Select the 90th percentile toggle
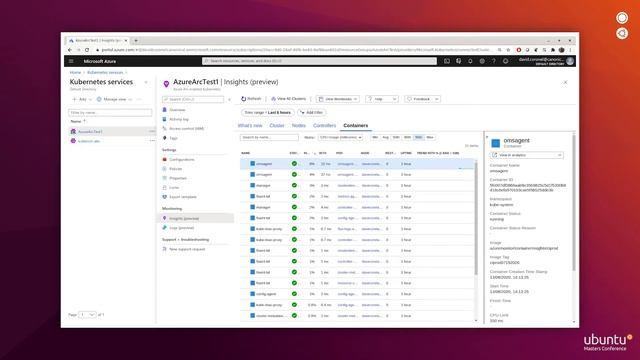Screen dimensions: 640x360 point(407,138)
